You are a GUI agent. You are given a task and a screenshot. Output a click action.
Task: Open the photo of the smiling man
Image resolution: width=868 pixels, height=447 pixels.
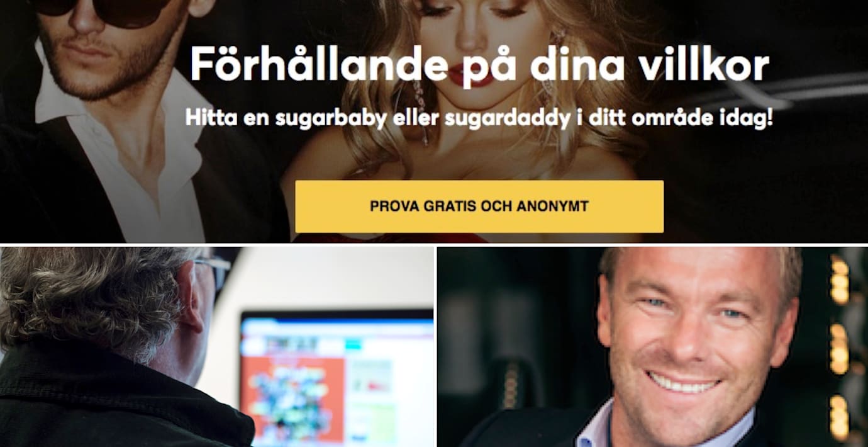tap(652, 347)
